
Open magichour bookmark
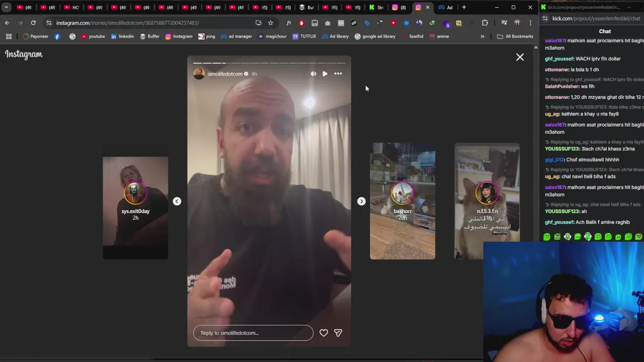click(272, 36)
